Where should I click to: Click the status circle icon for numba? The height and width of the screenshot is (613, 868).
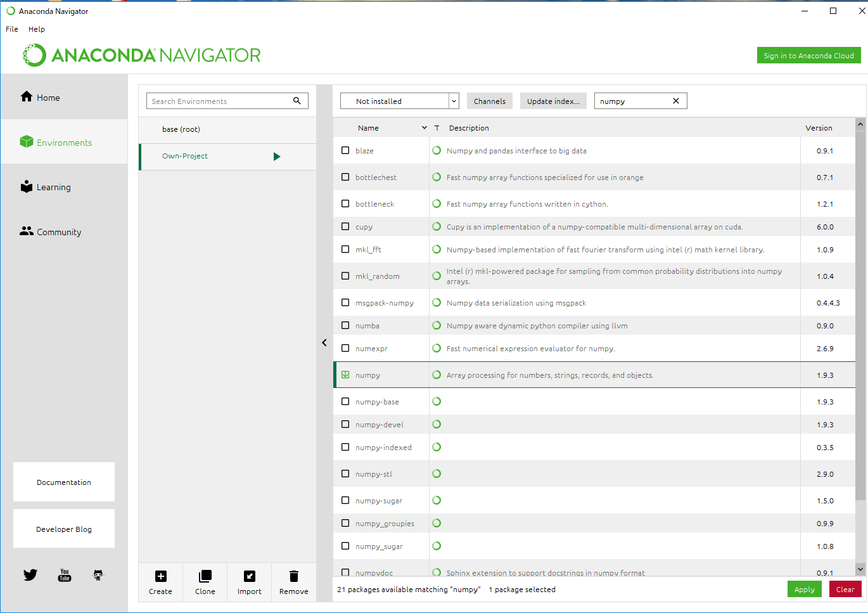pyautogui.click(x=437, y=325)
